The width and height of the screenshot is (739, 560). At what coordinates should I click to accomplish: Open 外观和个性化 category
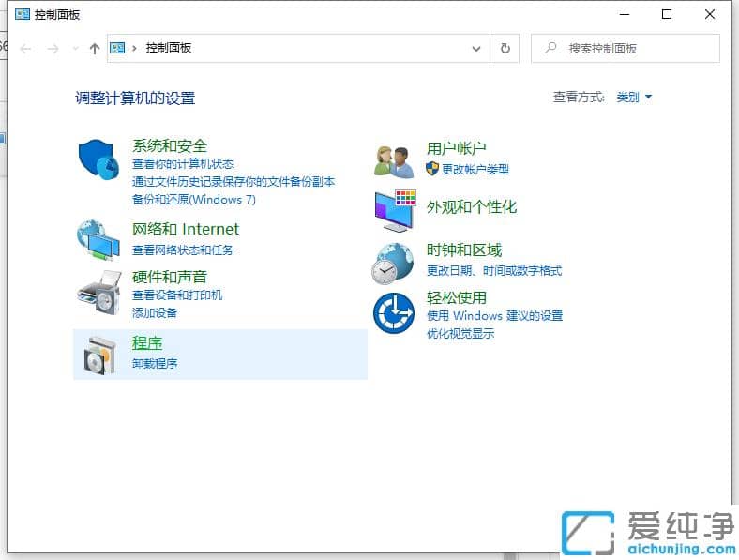coord(472,207)
